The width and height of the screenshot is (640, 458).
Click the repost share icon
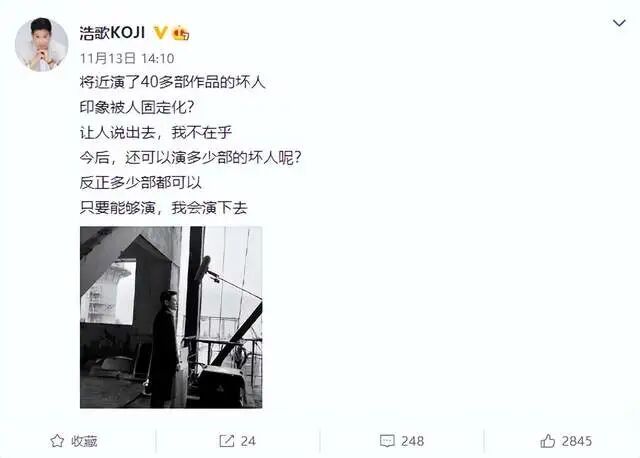coord(227,441)
